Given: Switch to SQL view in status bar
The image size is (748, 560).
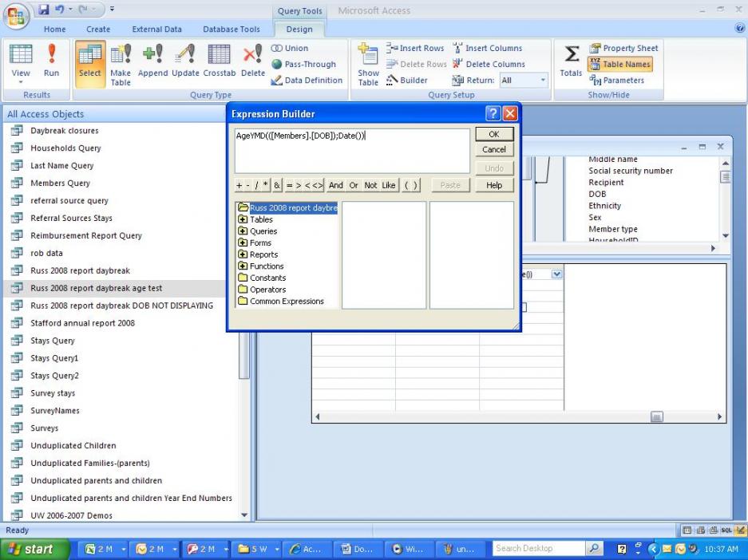Looking at the screenshot, I should pos(726,530).
